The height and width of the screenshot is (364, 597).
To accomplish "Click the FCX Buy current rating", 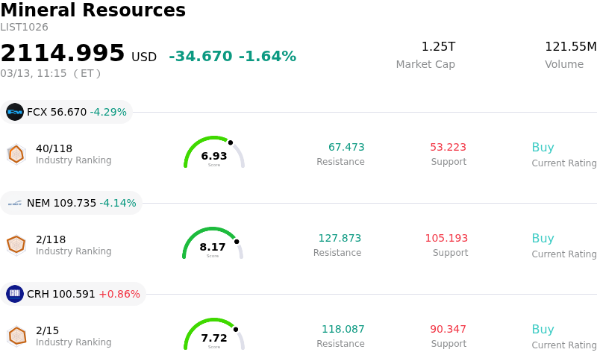I will (543, 148).
